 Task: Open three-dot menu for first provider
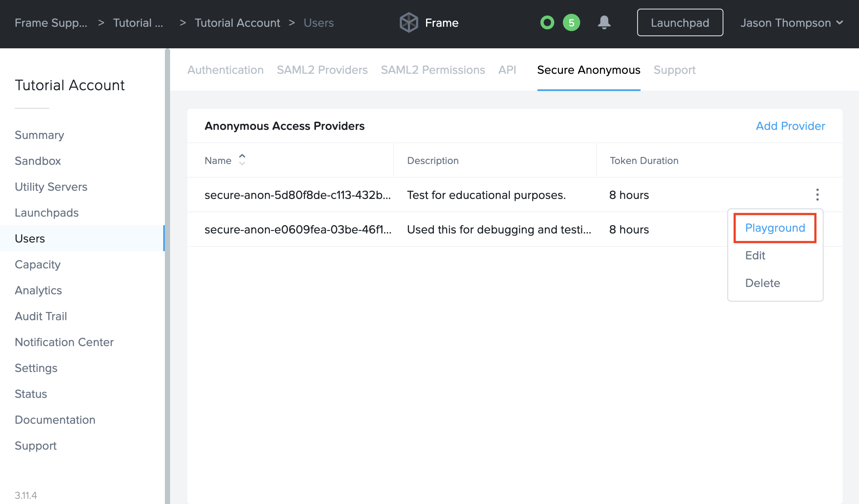pyautogui.click(x=817, y=195)
